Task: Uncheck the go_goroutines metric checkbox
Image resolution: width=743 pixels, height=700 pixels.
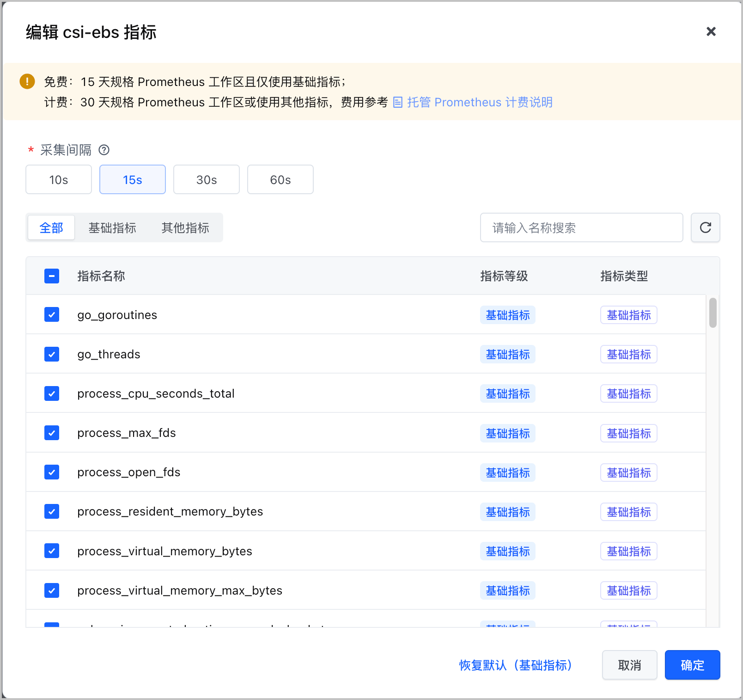Action: pyautogui.click(x=52, y=315)
